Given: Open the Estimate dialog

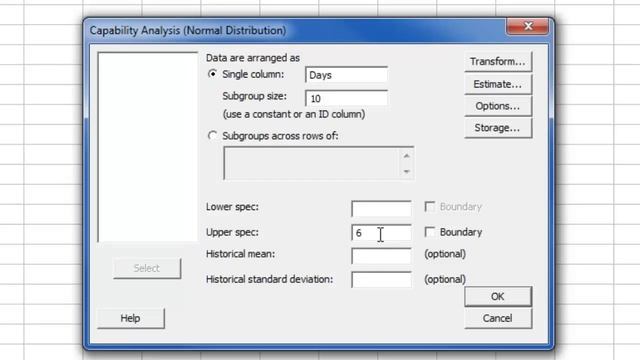Looking at the screenshot, I should [x=498, y=84].
